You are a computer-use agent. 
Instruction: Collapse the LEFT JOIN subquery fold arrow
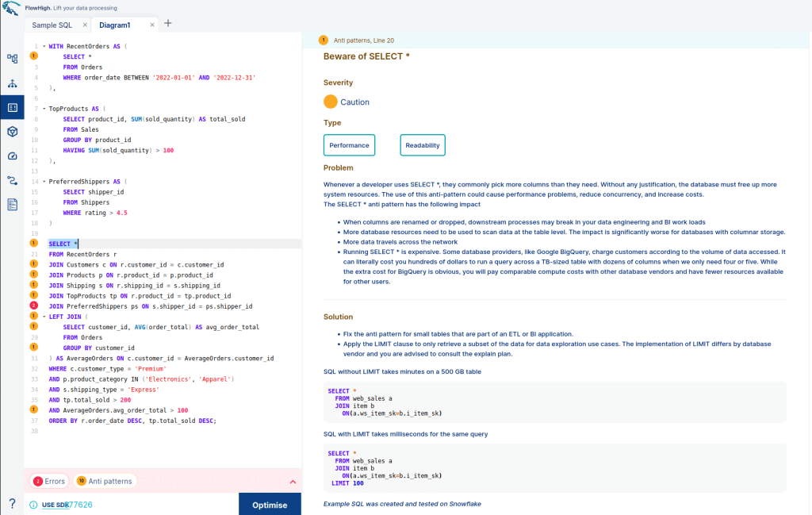point(44,317)
